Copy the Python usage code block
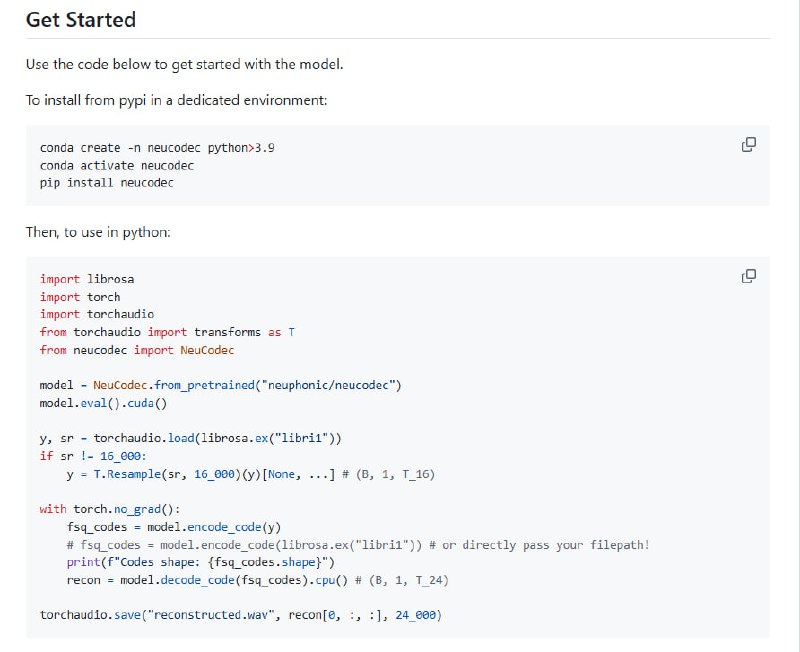The width and height of the screenshot is (800, 652). [x=748, y=276]
